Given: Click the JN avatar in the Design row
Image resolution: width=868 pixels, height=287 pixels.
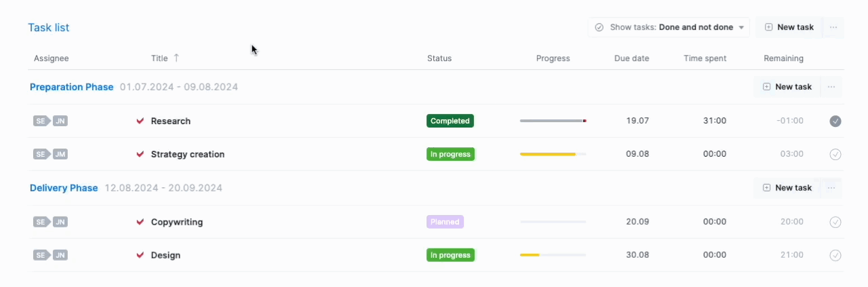Looking at the screenshot, I should point(60,255).
